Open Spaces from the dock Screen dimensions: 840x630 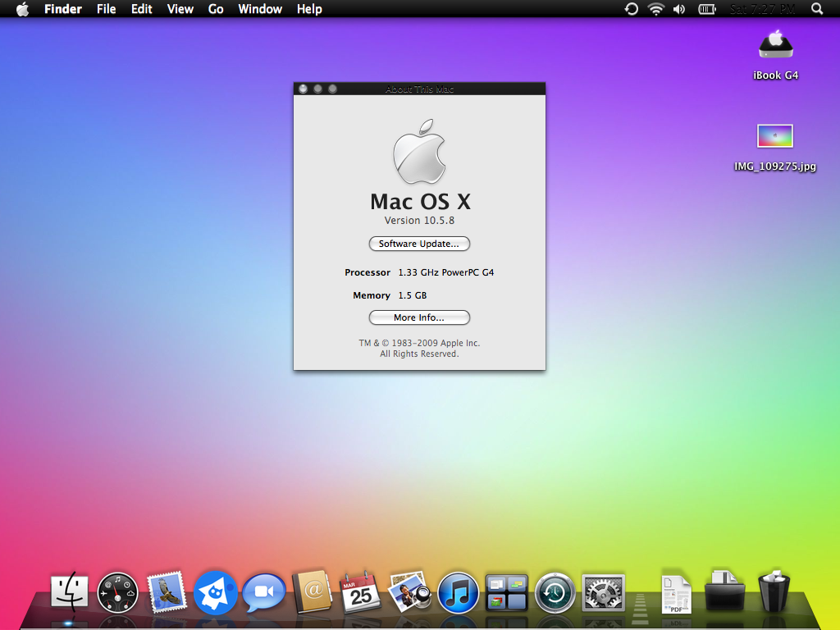click(506, 592)
